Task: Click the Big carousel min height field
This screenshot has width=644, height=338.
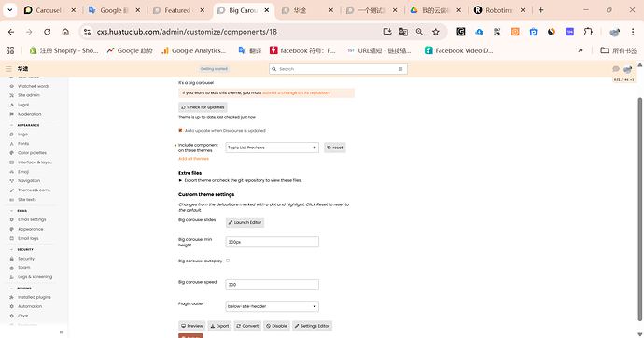Action: click(x=272, y=242)
